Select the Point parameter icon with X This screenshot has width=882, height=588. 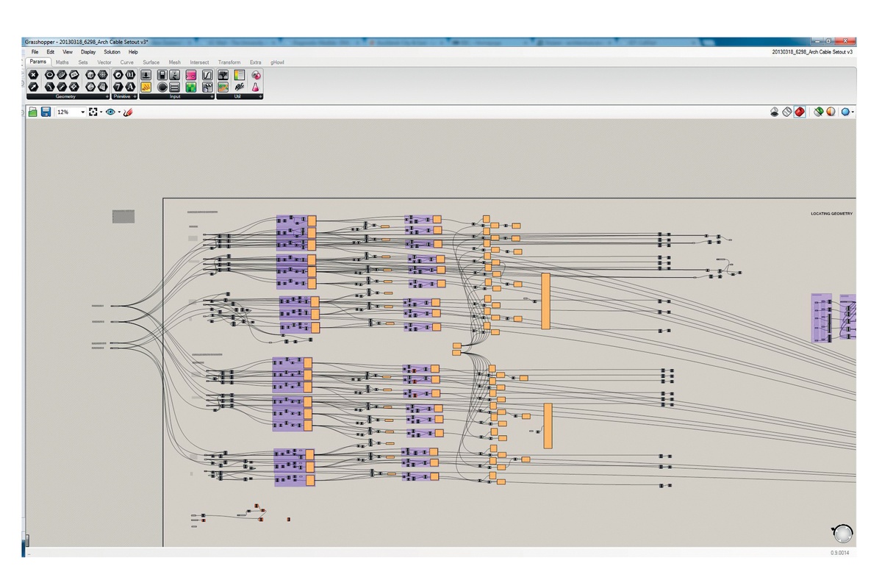[x=34, y=75]
